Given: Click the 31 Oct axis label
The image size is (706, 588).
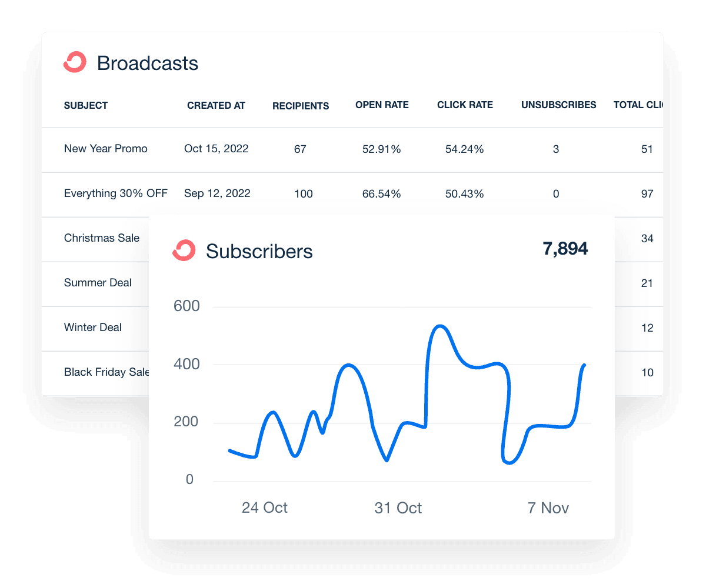Looking at the screenshot, I should pos(398,508).
